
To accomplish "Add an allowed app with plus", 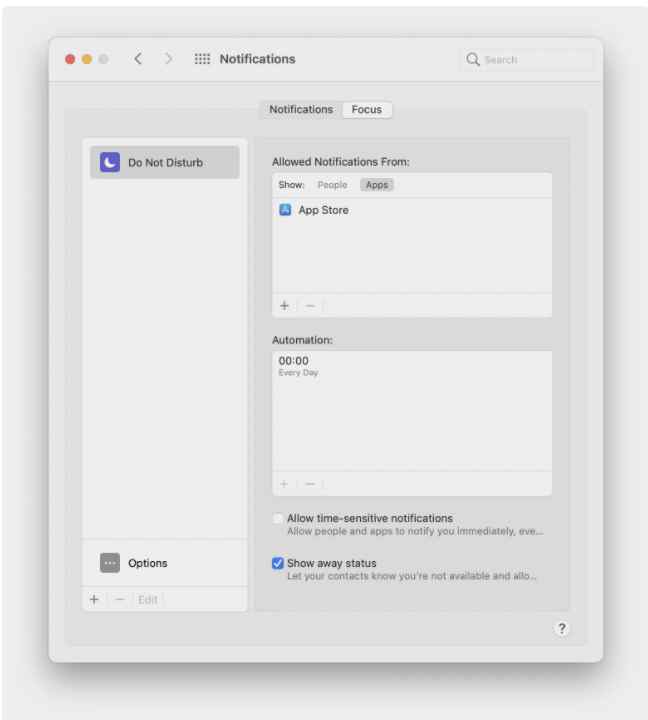I will tap(284, 305).
